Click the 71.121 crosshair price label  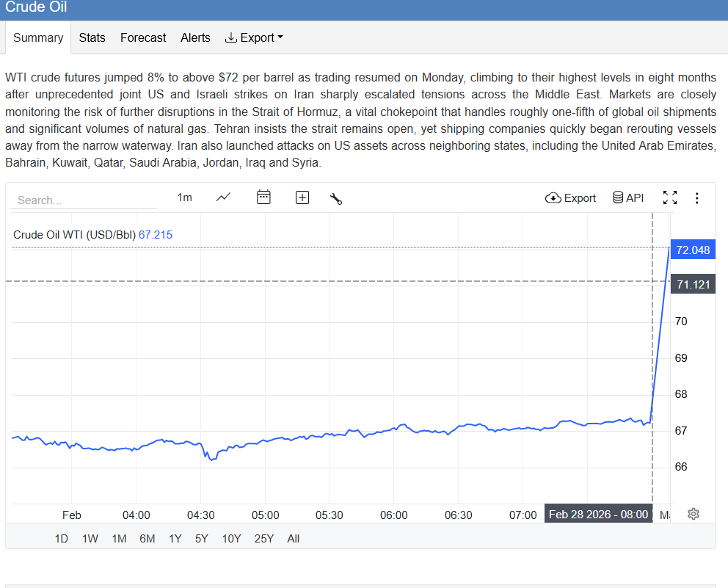click(x=694, y=284)
